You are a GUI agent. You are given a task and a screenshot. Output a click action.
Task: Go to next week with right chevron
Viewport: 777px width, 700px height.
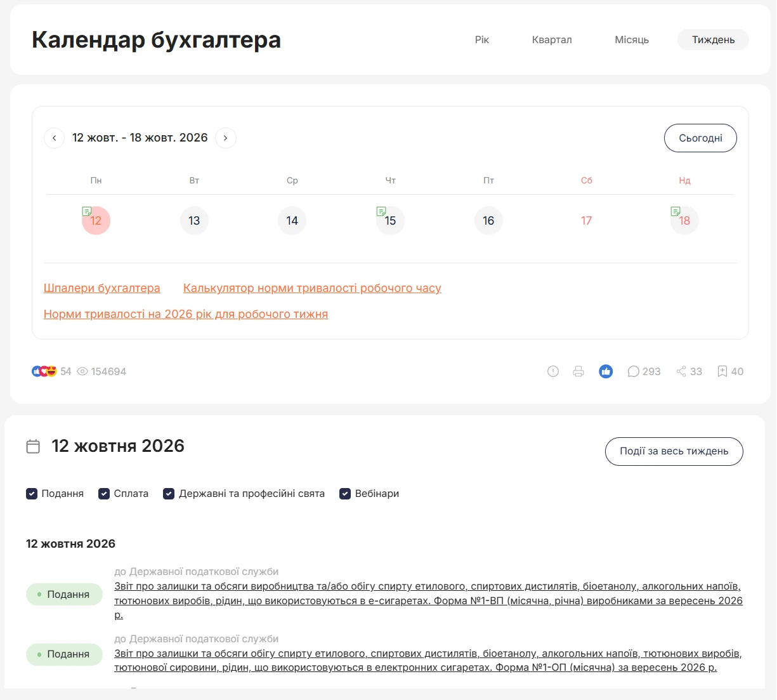[226, 138]
